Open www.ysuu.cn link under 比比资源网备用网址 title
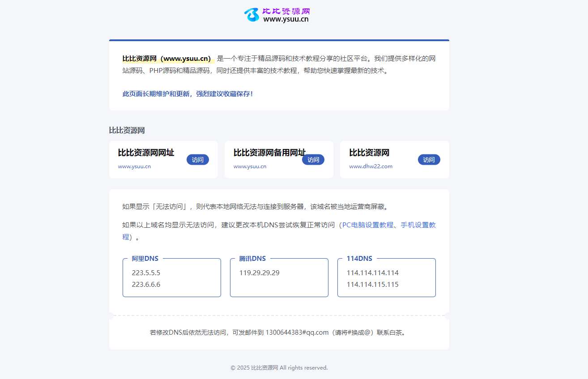Screen dimensions: 588x379 [250, 166]
